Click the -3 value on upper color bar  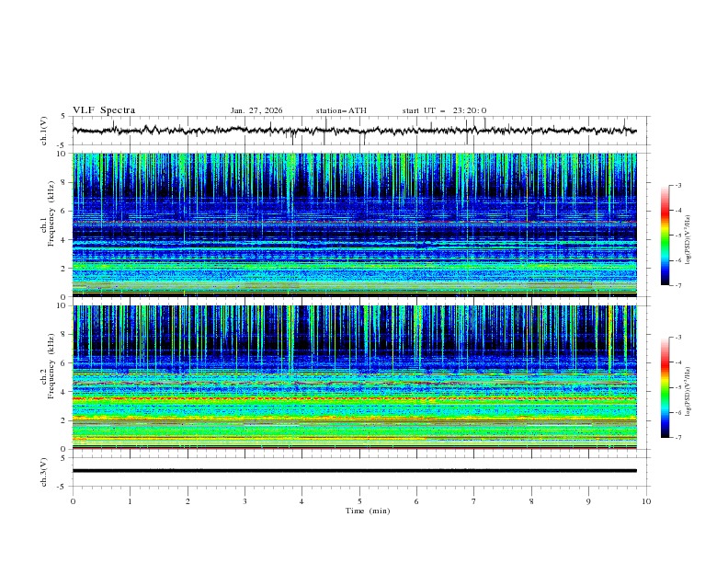[x=677, y=186]
